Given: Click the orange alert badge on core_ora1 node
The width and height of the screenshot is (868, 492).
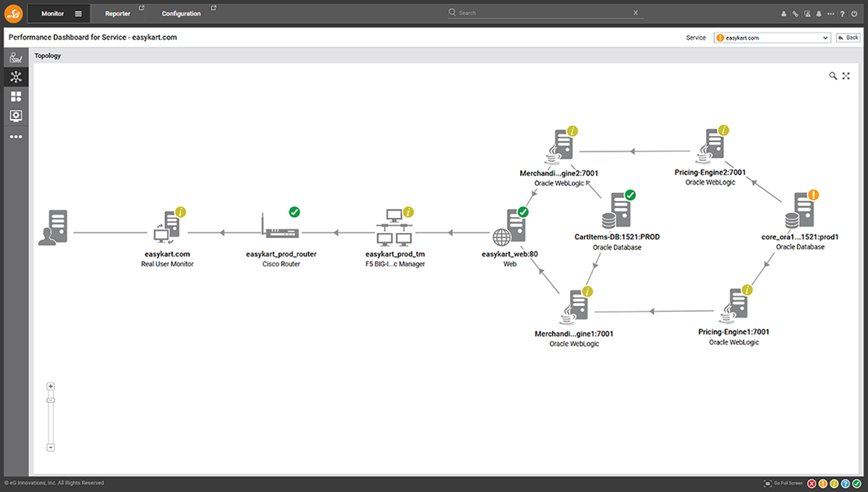Looking at the screenshot, I should (x=814, y=195).
